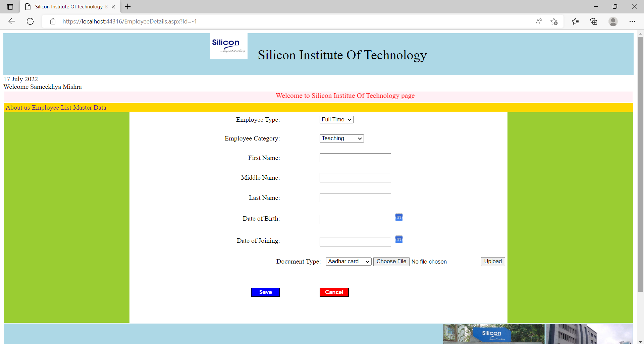Expand the Employee Type dropdown

pyautogui.click(x=336, y=120)
